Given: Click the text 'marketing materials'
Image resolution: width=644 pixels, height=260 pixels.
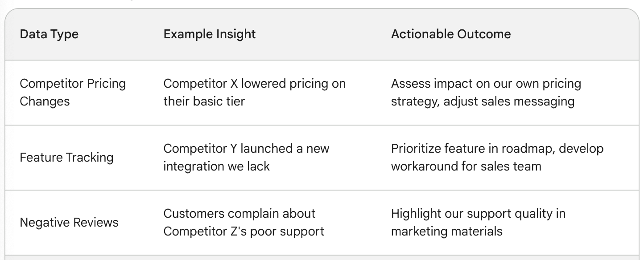Looking at the screenshot, I should coord(447,231).
